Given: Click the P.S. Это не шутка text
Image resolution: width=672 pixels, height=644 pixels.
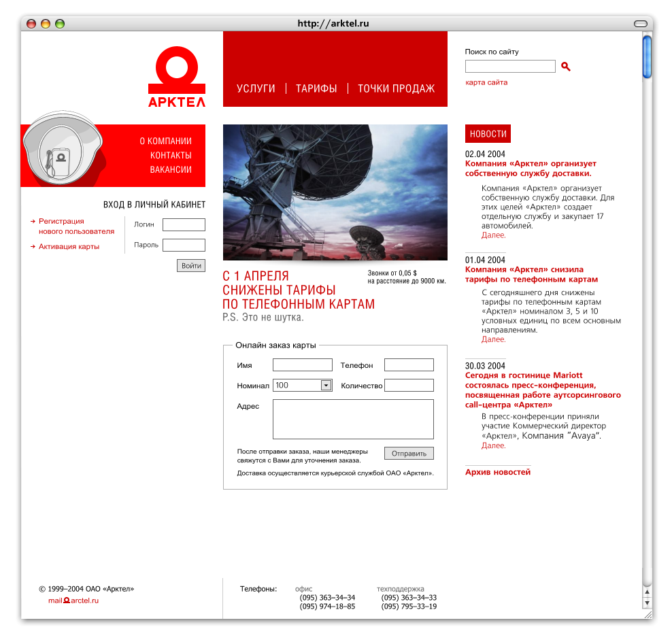Looking at the screenshot, I should 263,318.
